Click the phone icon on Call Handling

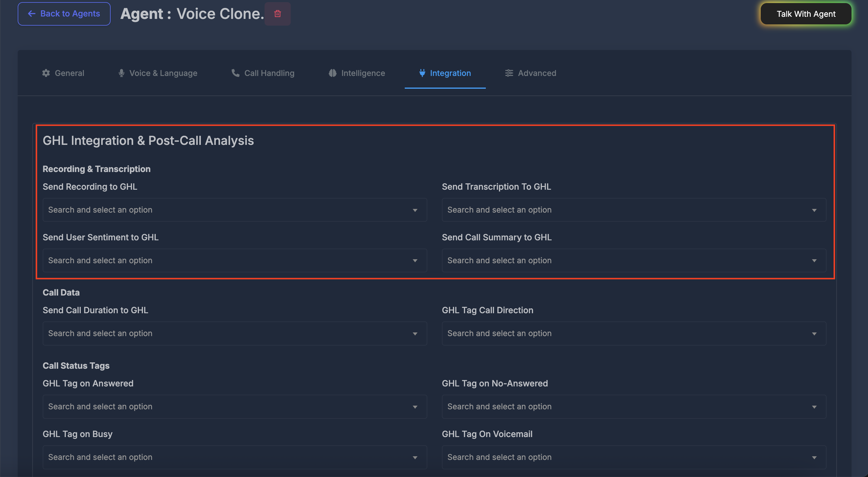point(235,73)
